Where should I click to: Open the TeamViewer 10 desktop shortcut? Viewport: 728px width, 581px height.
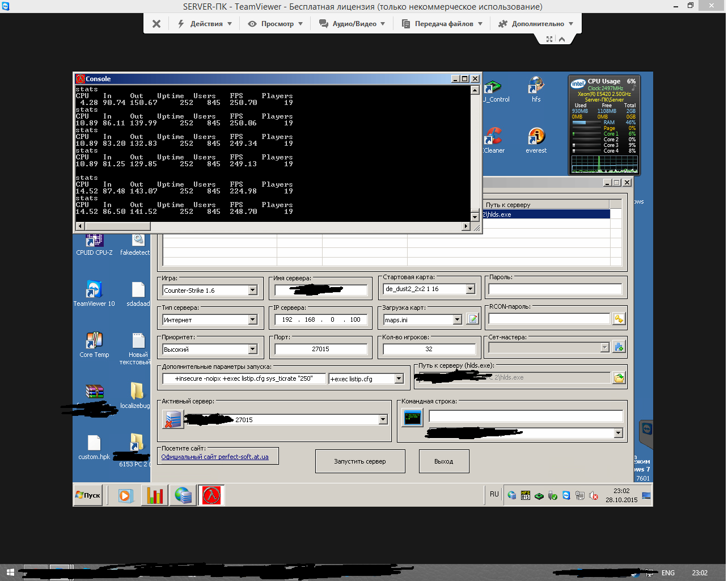coord(94,293)
